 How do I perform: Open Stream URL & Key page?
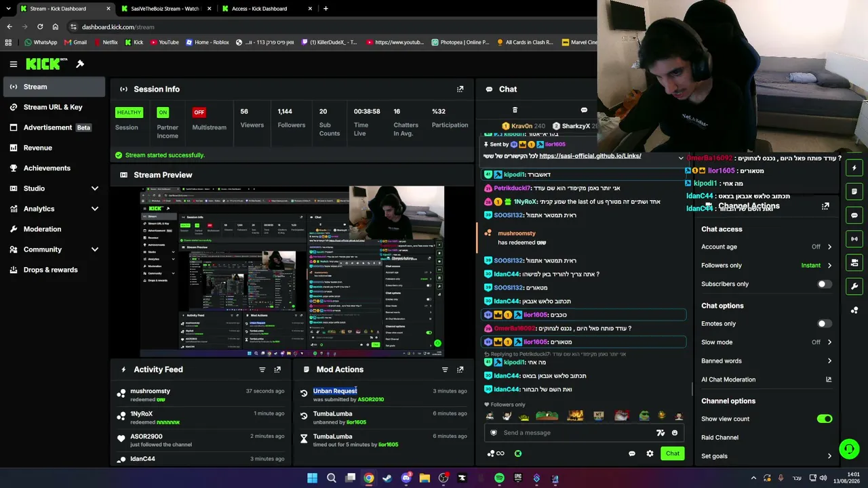(53, 107)
